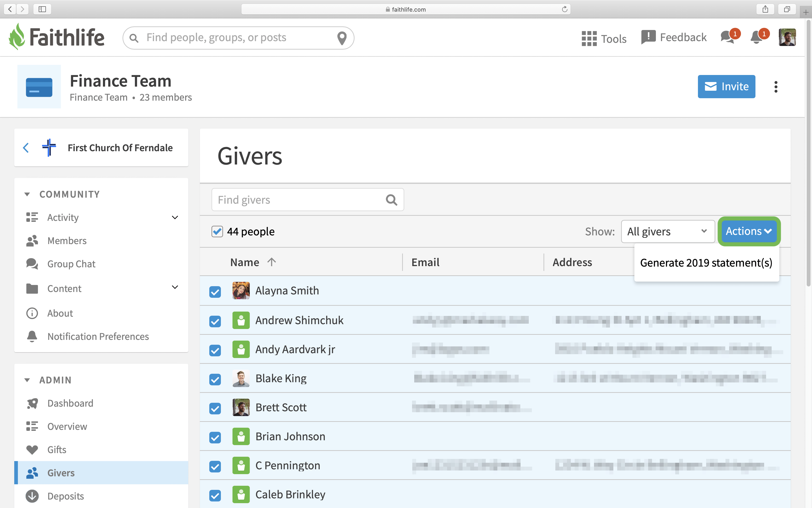Open About in sidebar
The width and height of the screenshot is (812, 508).
60,313
